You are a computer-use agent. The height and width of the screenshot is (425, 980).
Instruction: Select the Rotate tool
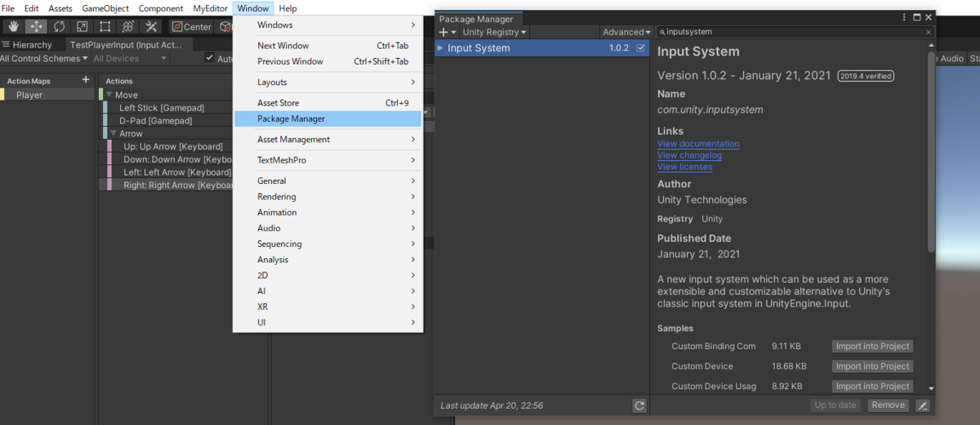(x=59, y=27)
